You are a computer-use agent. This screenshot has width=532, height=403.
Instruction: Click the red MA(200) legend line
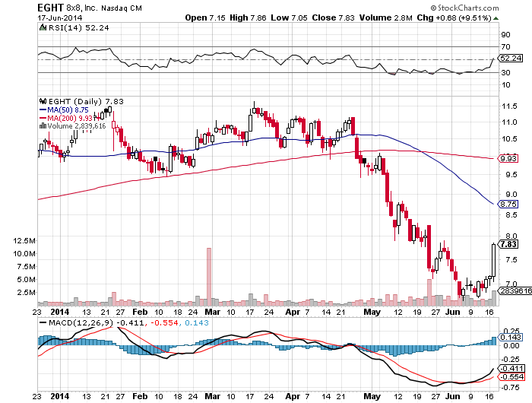tap(43, 118)
